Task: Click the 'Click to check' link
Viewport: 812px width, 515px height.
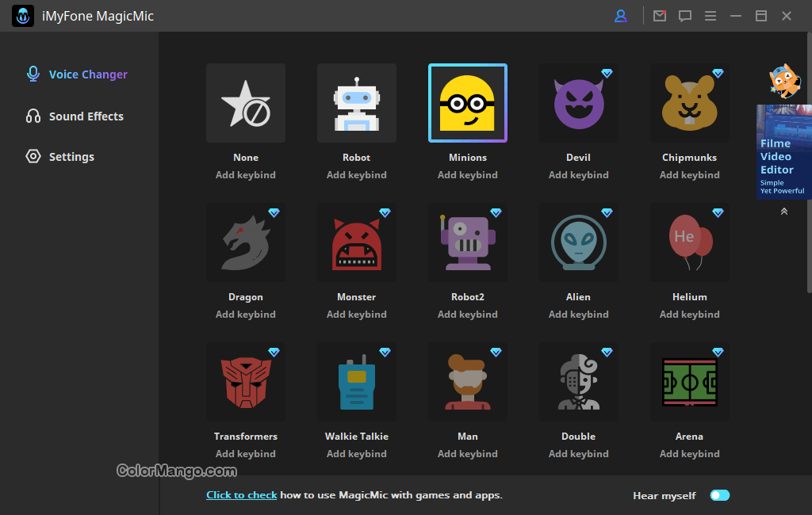Action: (x=241, y=495)
